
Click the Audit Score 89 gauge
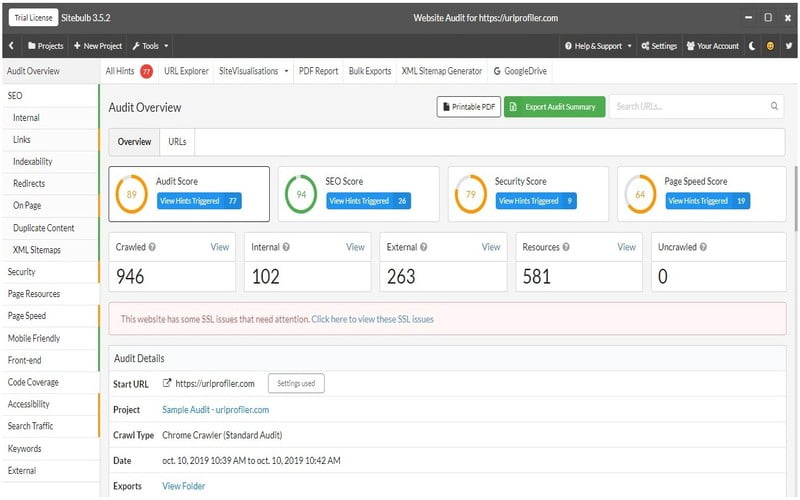[132, 194]
